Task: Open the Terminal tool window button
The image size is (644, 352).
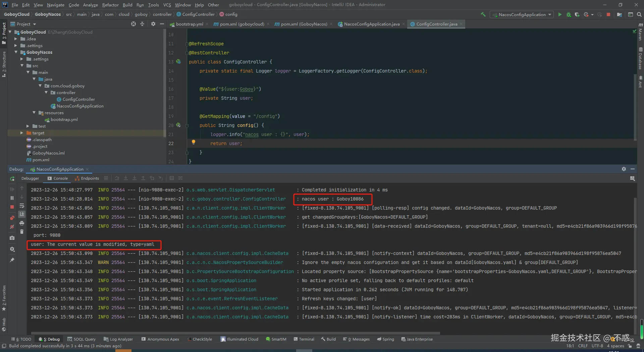Action: pos(304,339)
